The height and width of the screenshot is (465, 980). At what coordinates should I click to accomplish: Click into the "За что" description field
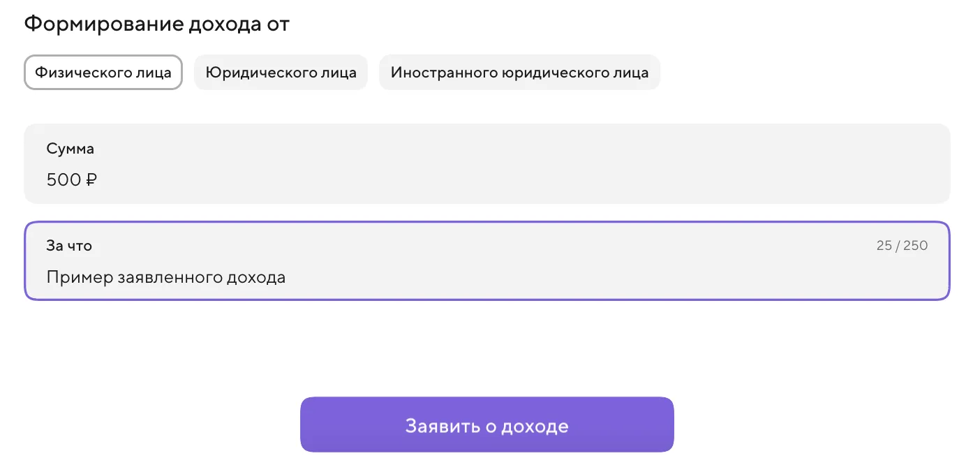pos(487,277)
